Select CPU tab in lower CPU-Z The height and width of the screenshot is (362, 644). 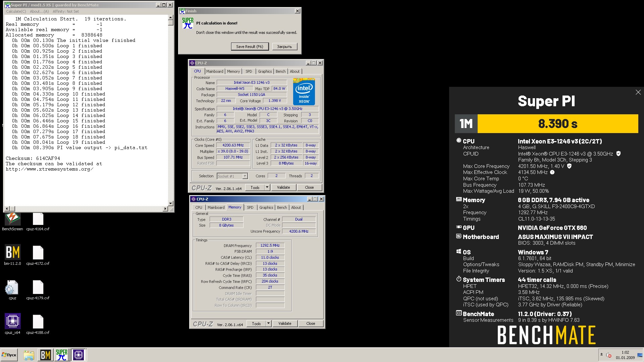(199, 207)
